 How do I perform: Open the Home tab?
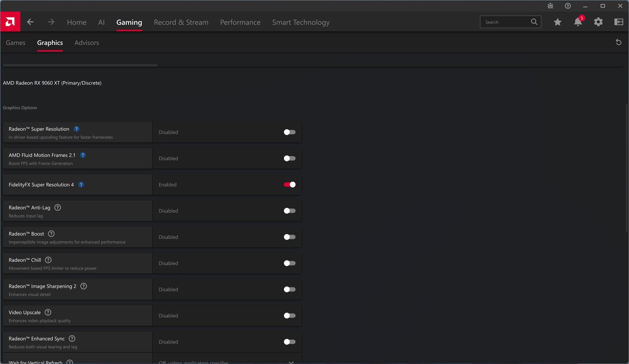coord(77,22)
